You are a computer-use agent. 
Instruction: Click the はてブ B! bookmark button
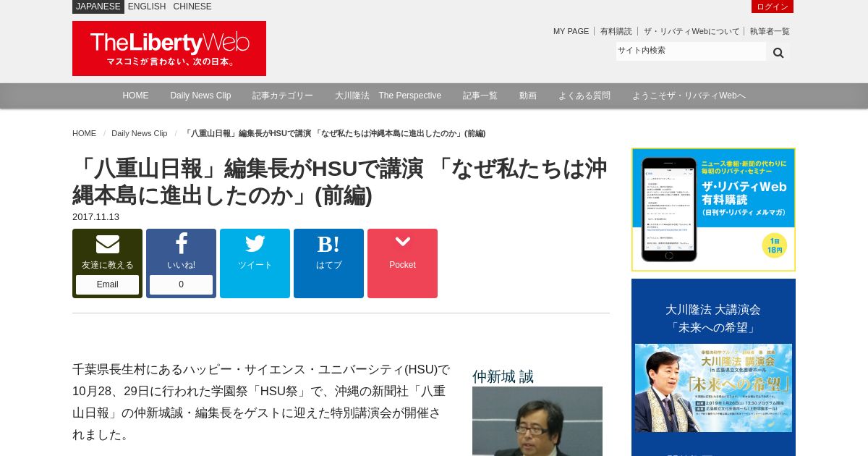(328, 263)
